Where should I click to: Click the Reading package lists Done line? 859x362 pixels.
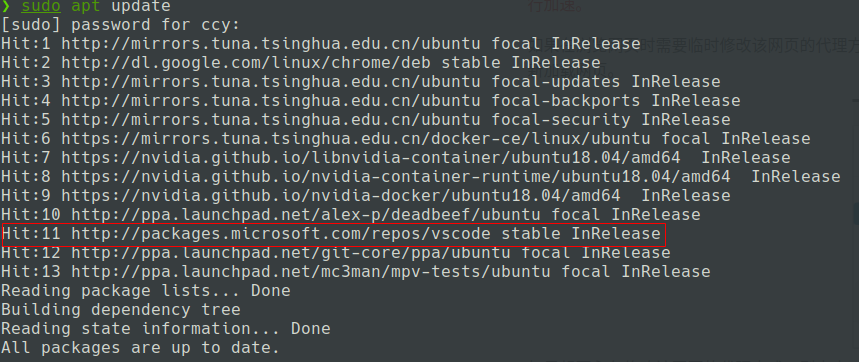coord(146,291)
